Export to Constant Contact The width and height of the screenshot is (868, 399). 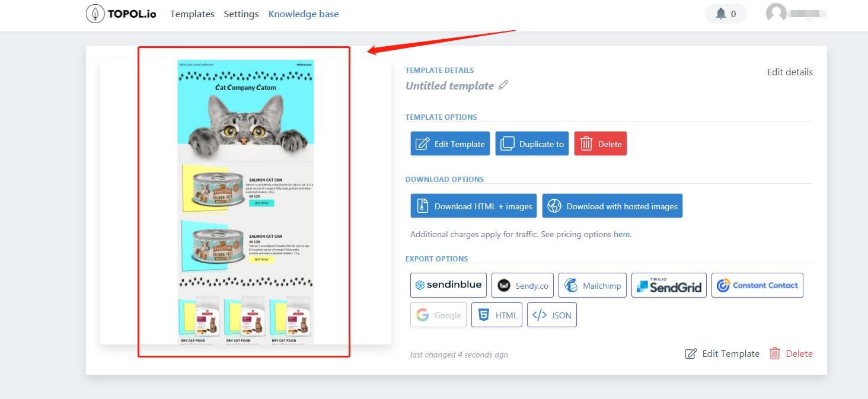(x=757, y=285)
